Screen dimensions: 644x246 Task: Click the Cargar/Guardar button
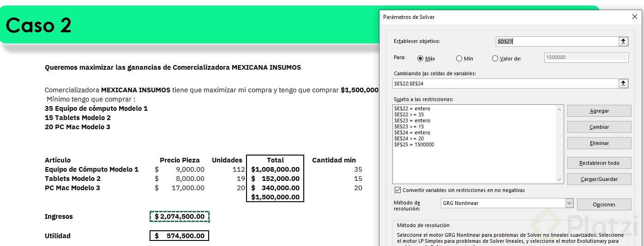[x=599, y=179]
